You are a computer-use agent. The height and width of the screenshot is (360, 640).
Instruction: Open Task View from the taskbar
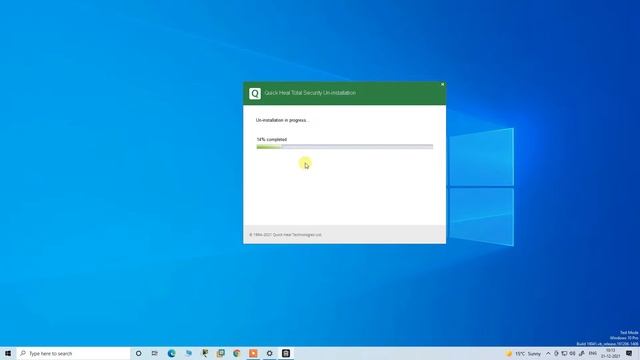coord(155,353)
